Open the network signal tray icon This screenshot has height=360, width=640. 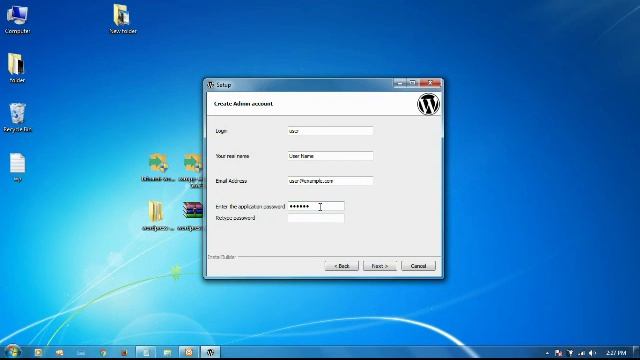coord(582,353)
